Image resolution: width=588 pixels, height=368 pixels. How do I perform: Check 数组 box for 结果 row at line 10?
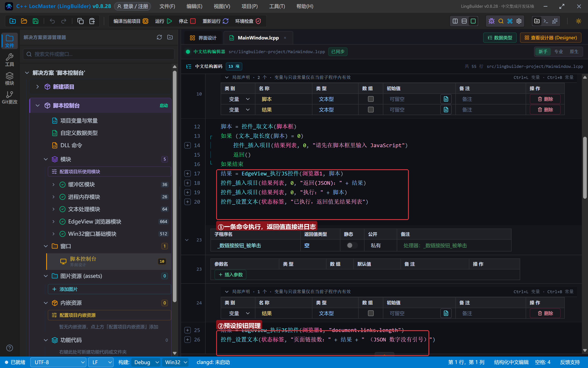point(371,110)
